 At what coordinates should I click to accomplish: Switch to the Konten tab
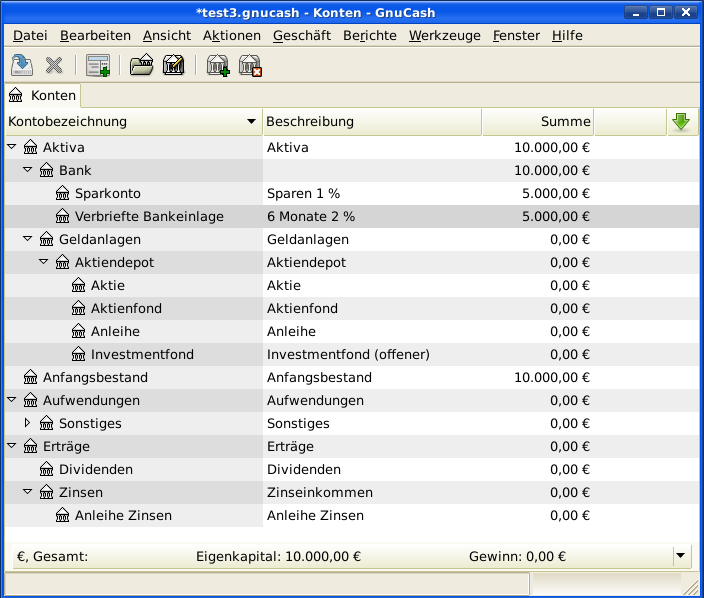(42, 95)
